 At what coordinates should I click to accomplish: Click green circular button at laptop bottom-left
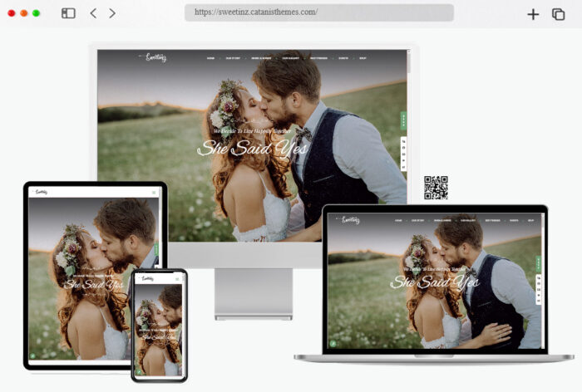[x=333, y=342]
